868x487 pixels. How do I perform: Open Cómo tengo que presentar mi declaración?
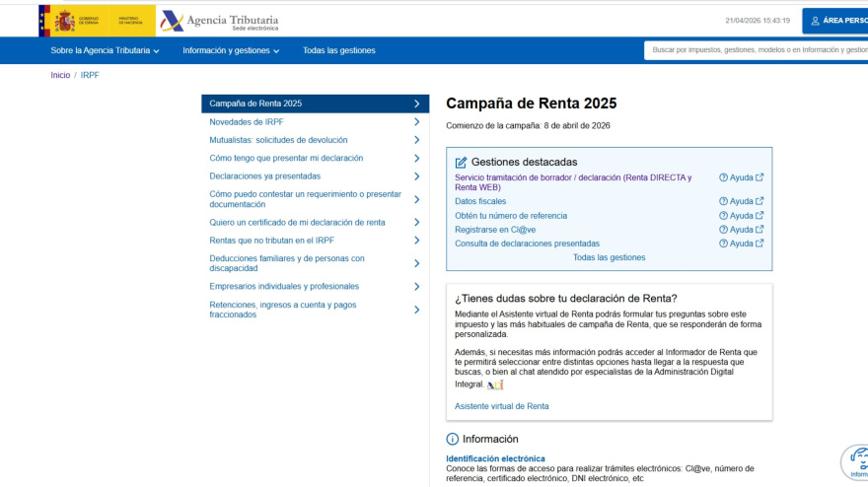pyautogui.click(x=315, y=159)
